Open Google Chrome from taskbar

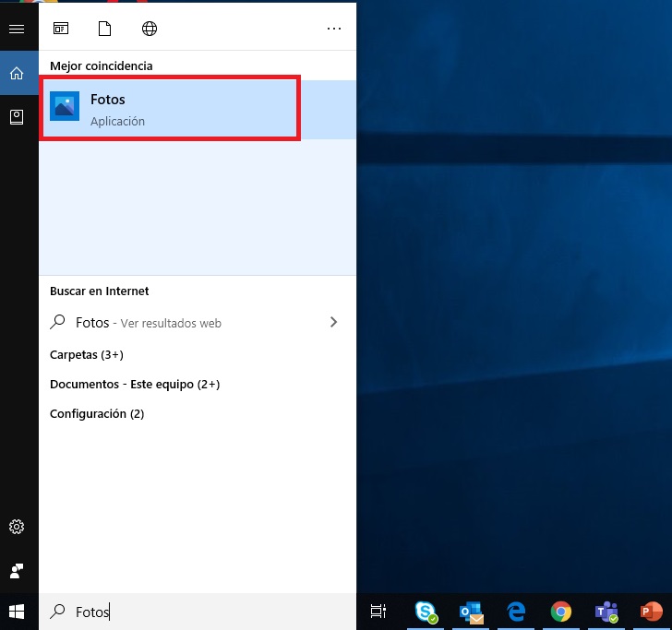point(561,612)
